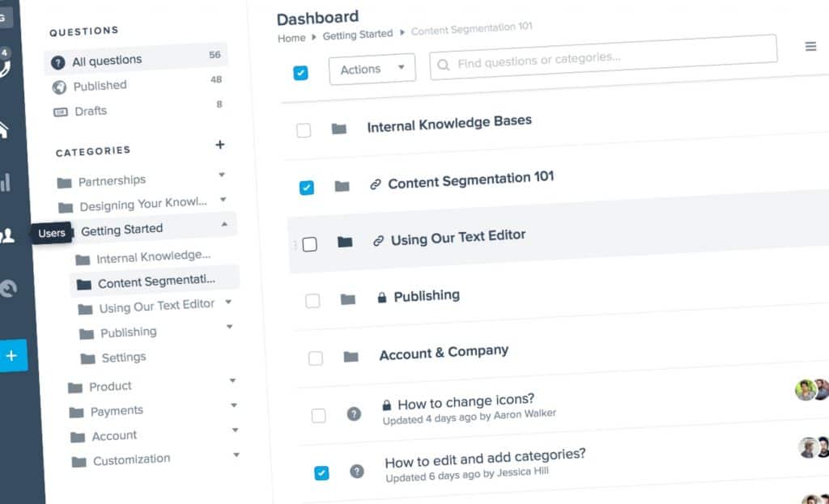Click the Find questions or categories search field
The height and width of the screenshot is (504, 829).
604,57
